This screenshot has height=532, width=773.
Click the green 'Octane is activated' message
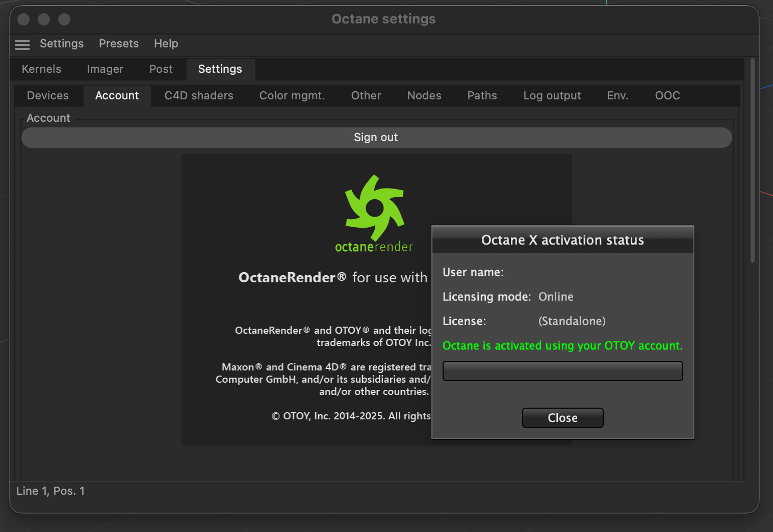tap(562, 345)
